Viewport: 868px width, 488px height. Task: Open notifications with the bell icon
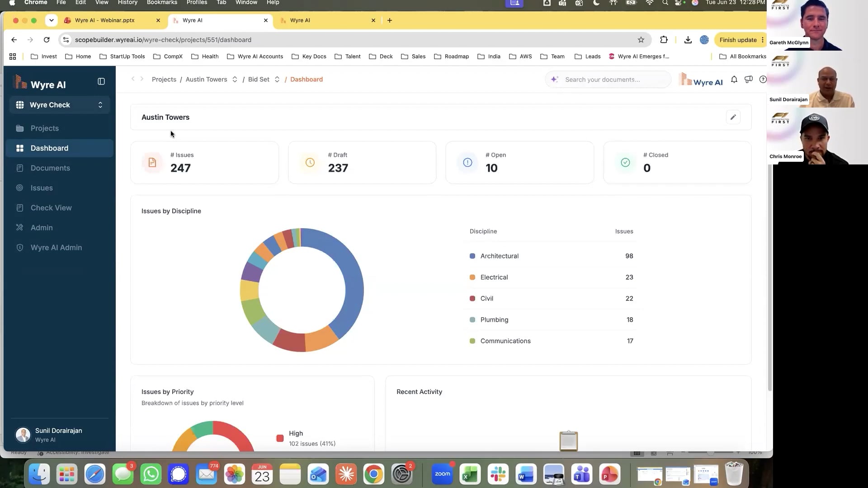click(734, 80)
